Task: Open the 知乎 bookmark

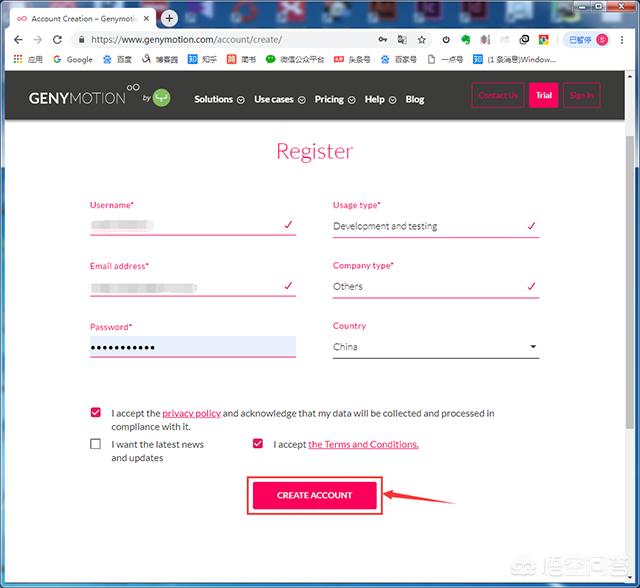Action: pos(202,60)
